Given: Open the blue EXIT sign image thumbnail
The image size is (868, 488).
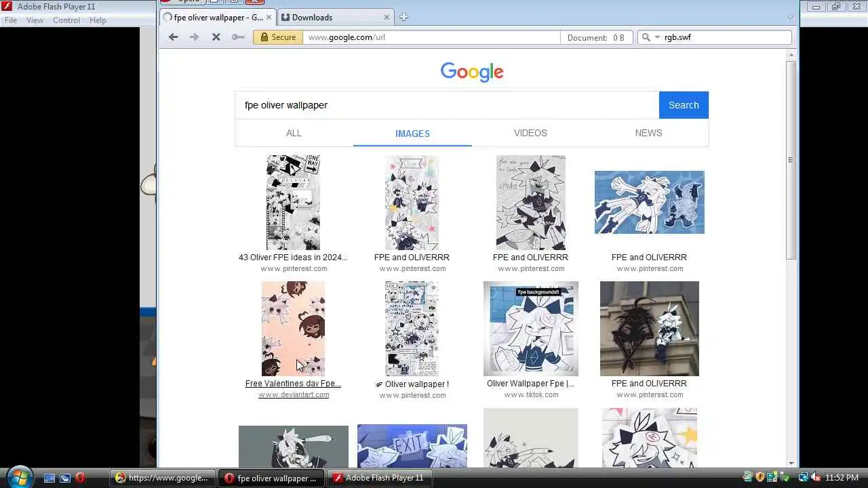Looking at the screenshot, I should click(x=412, y=446).
